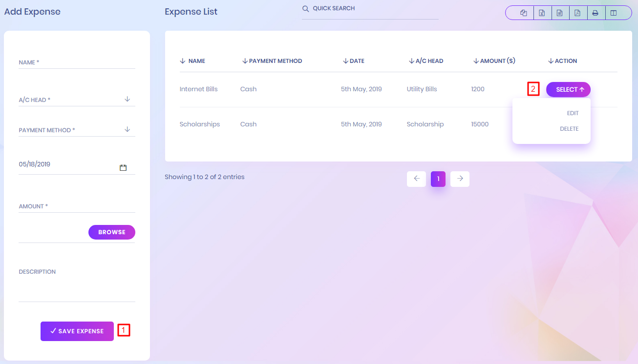Image resolution: width=638 pixels, height=364 pixels.
Task: Print the expense list
Action: click(595, 13)
